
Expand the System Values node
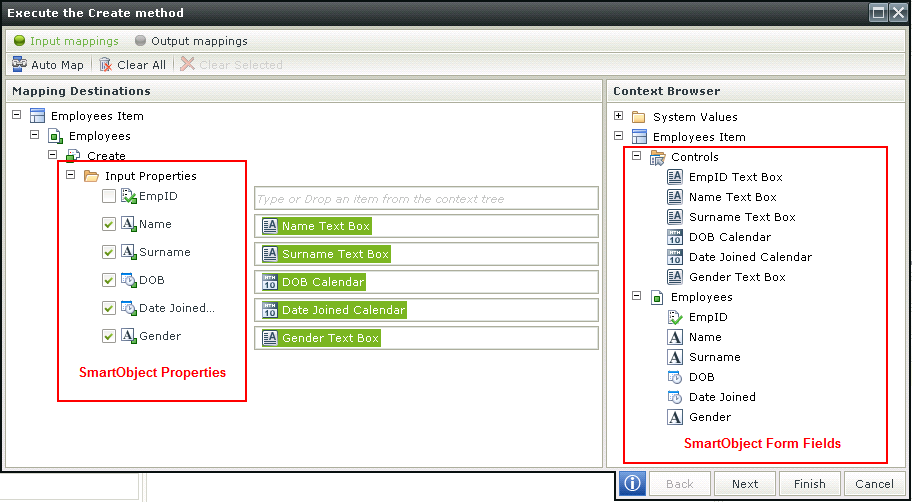619,116
